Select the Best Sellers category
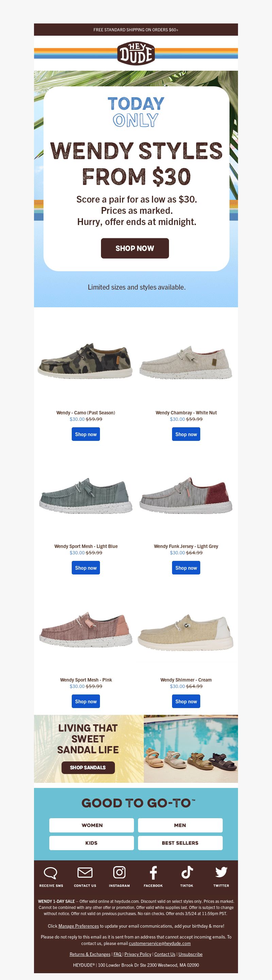The height and width of the screenshot is (980, 272). tap(180, 843)
